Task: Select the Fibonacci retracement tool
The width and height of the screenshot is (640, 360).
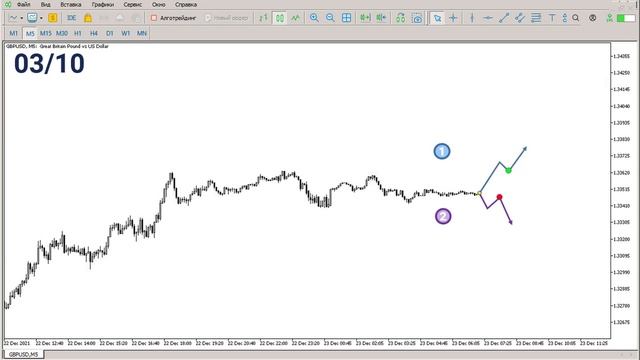Action: pos(536,18)
